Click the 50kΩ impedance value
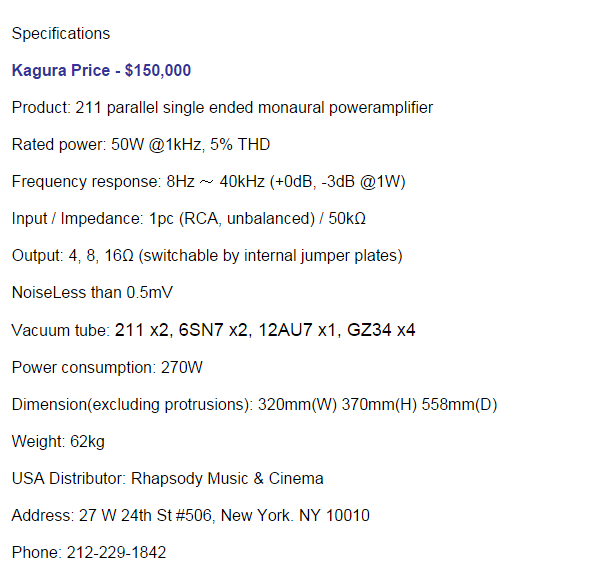The image size is (611, 575). click(347, 219)
